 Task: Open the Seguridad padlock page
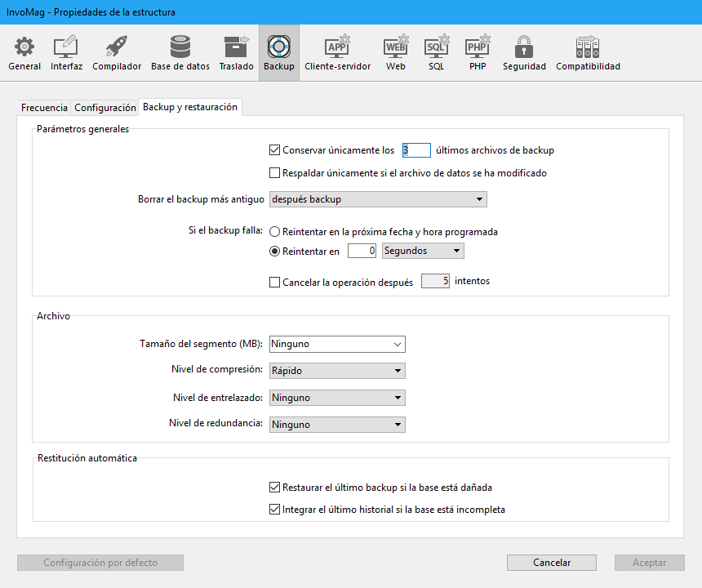tap(524, 52)
